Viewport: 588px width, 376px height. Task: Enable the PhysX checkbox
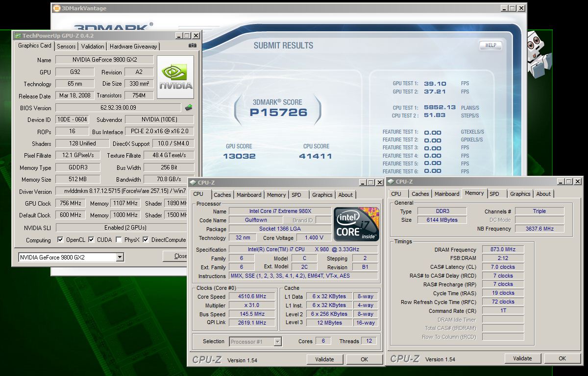(x=119, y=240)
